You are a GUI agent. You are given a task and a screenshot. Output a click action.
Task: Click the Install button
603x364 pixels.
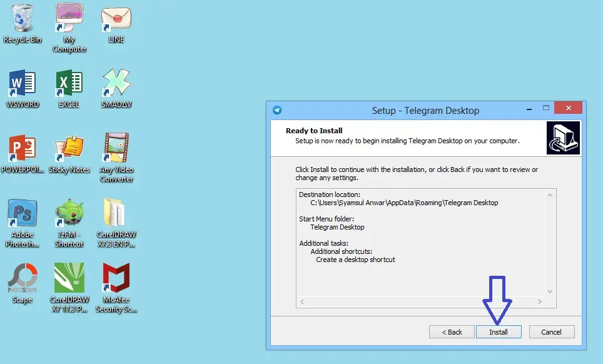(x=499, y=332)
